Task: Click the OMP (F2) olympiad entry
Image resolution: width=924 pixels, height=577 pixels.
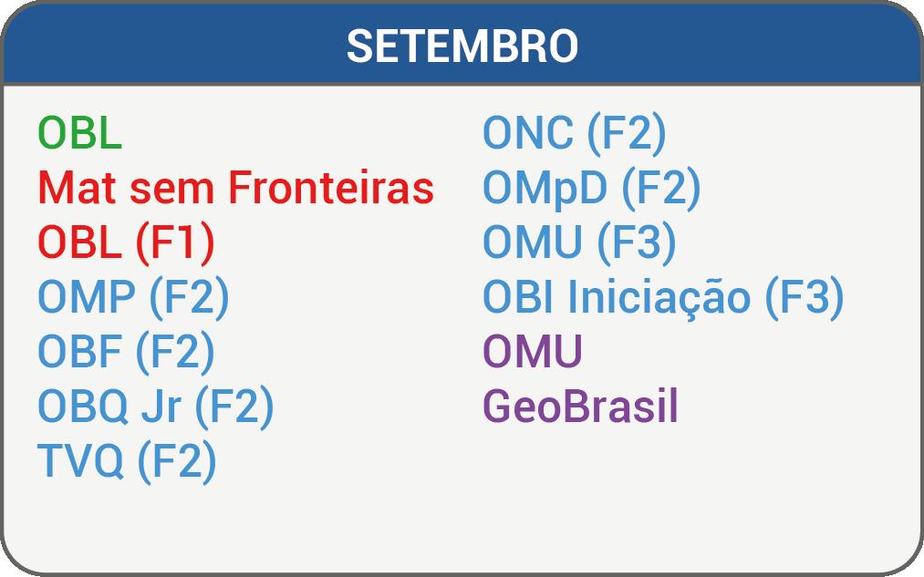Action: coord(132,297)
